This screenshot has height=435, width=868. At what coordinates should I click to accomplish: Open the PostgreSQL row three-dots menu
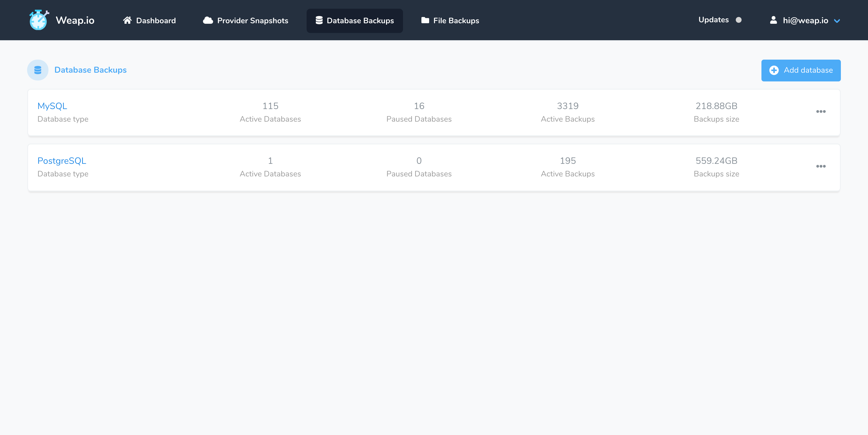(821, 166)
